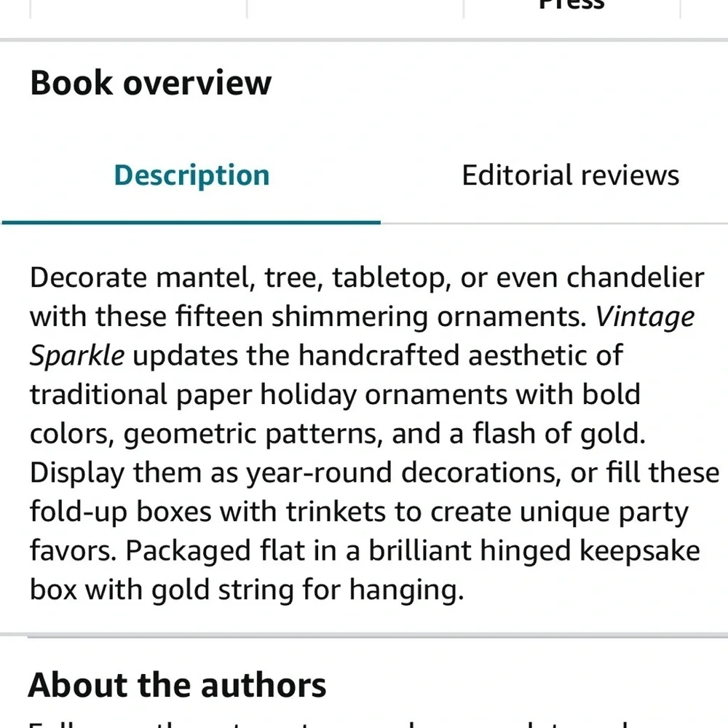The width and height of the screenshot is (728, 728).
Task: Click the About the authors heading
Action: pyautogui.click(x=178, y=685)
